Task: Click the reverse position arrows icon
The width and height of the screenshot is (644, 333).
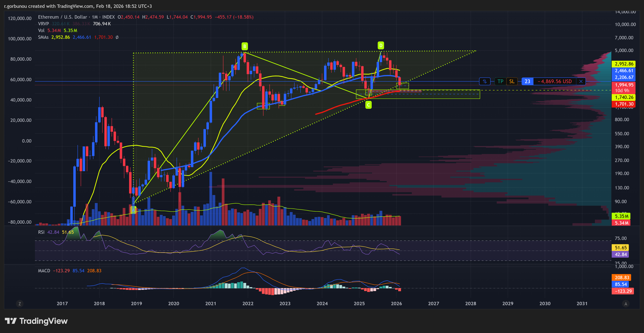Action: point(485,82)
